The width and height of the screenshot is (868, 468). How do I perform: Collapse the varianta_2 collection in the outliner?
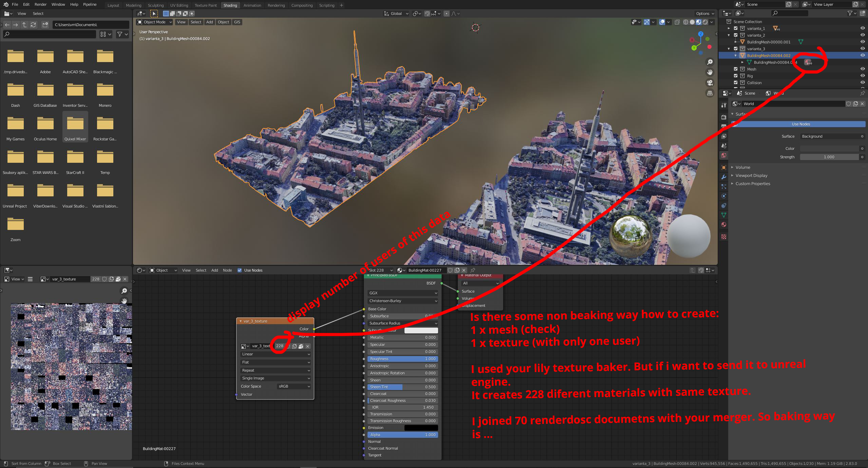tap(729, 35)
